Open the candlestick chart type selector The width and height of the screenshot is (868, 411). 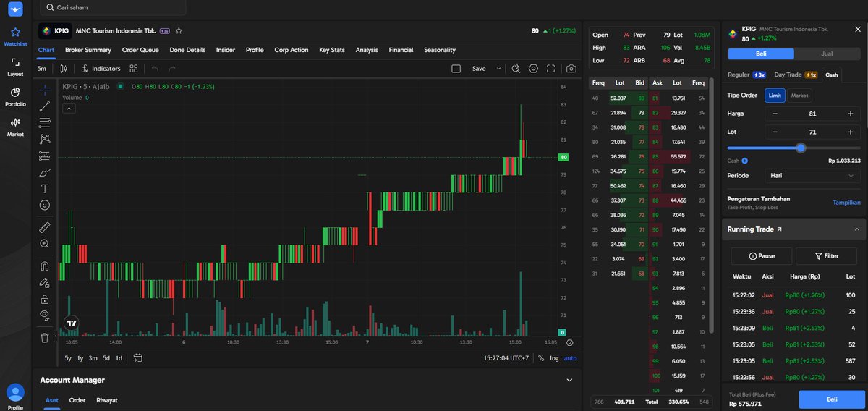point(64,68)
